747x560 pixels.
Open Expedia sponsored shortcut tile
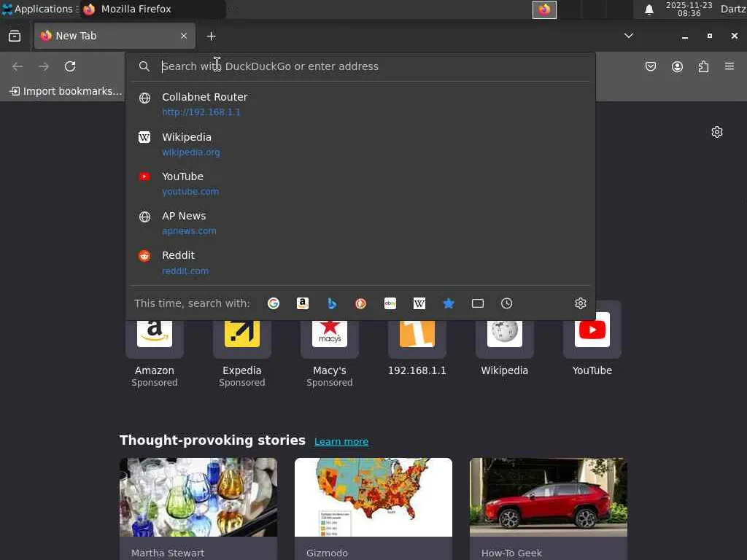coord(242,345)
